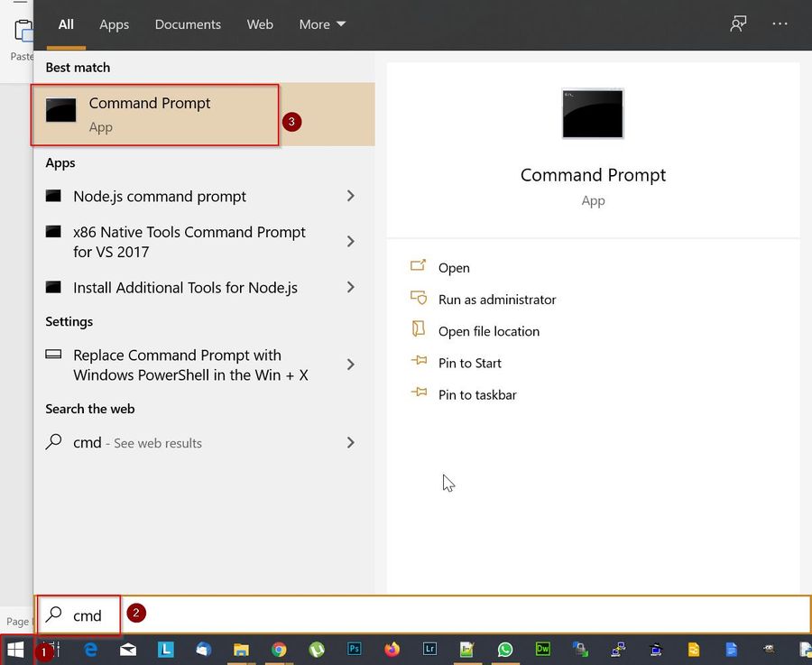This screenshot has height=665, width=812.
Task: Expand arrow for x86 Native Tools Command Prompt
Action: coord(351,241)
